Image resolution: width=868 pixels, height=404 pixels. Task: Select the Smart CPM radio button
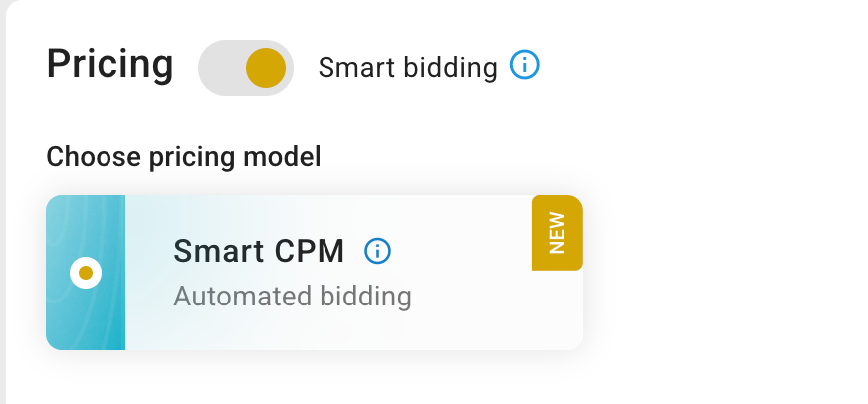86,272
